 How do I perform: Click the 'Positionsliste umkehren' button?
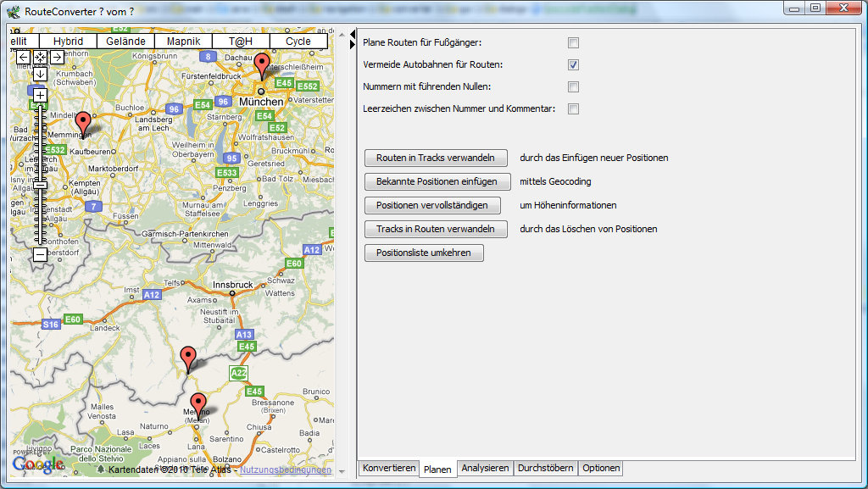pos(424,253)
